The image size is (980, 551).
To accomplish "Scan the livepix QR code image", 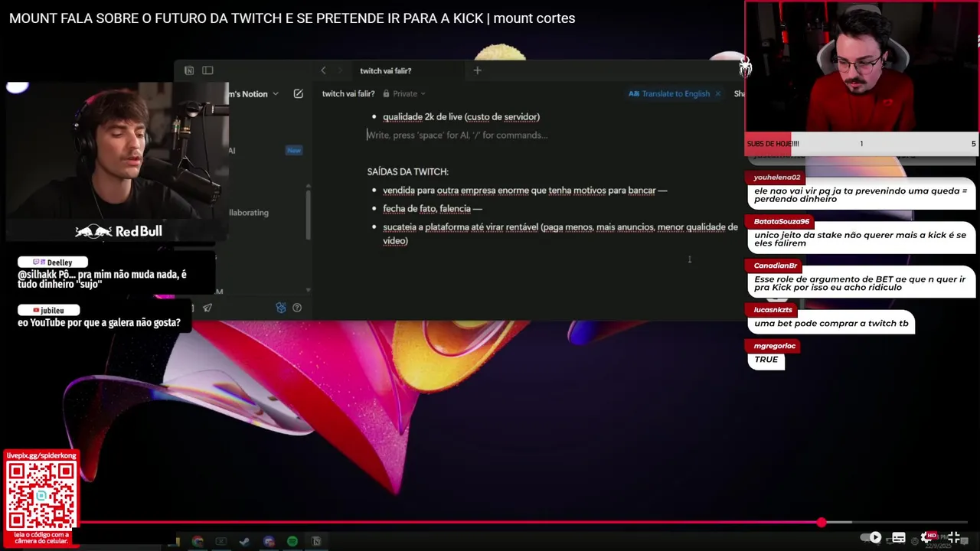I will (41, 496).
